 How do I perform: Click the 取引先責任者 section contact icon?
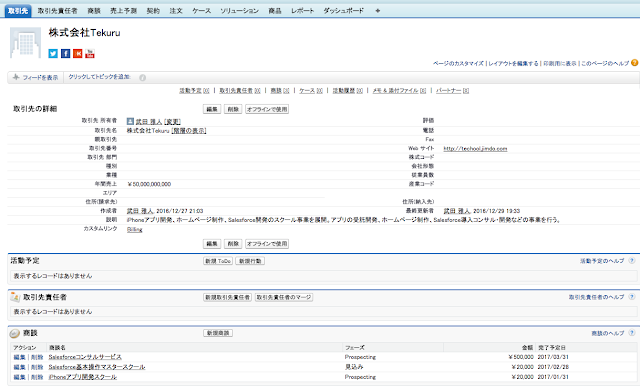click(15, 297)
